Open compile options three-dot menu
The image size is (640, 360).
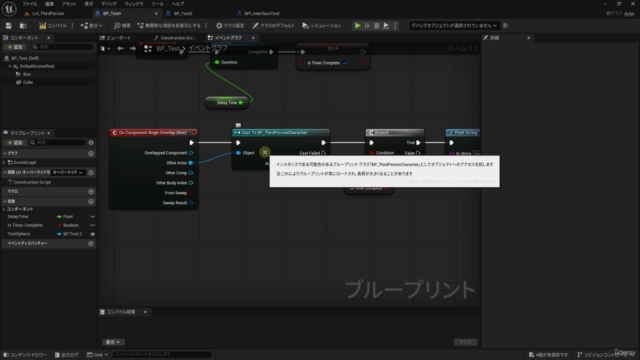point(73,26)
